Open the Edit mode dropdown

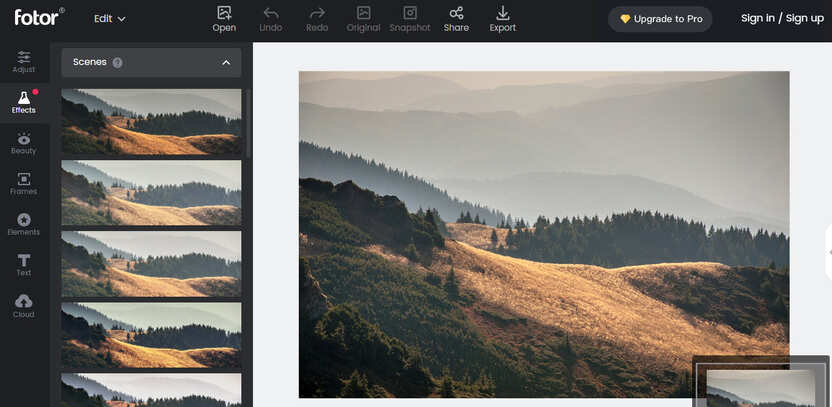110,19
